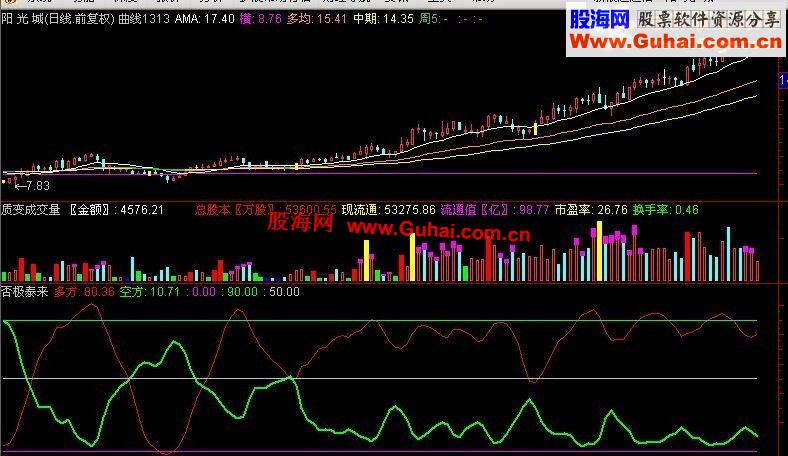Select the 换手率: 0.46 value

(666, 210)
